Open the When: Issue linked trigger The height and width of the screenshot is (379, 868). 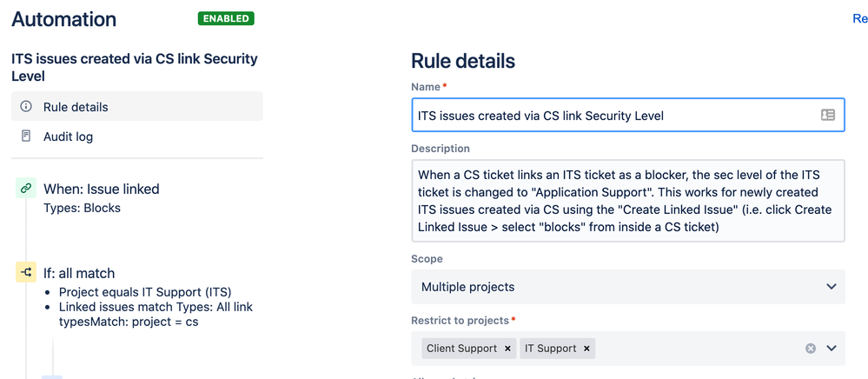point(101,189)
